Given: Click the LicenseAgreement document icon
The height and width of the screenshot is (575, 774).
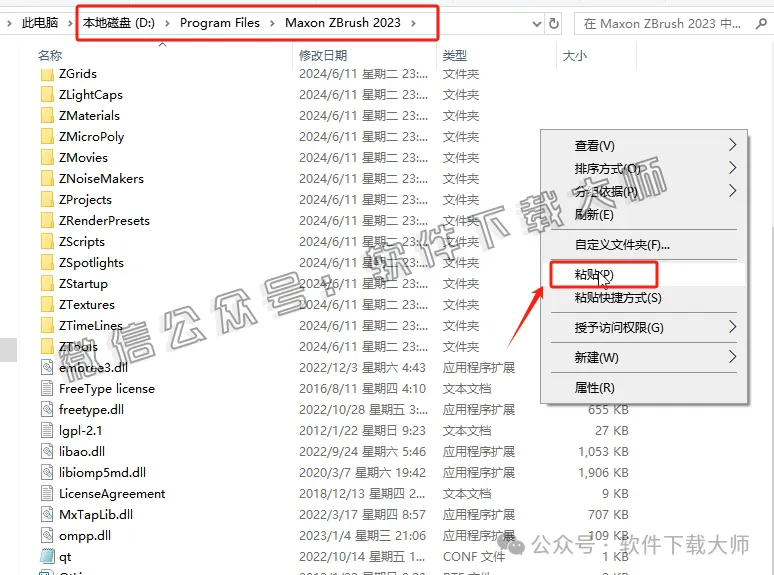Looking at the screenshot, I should [x=47, y=494].
